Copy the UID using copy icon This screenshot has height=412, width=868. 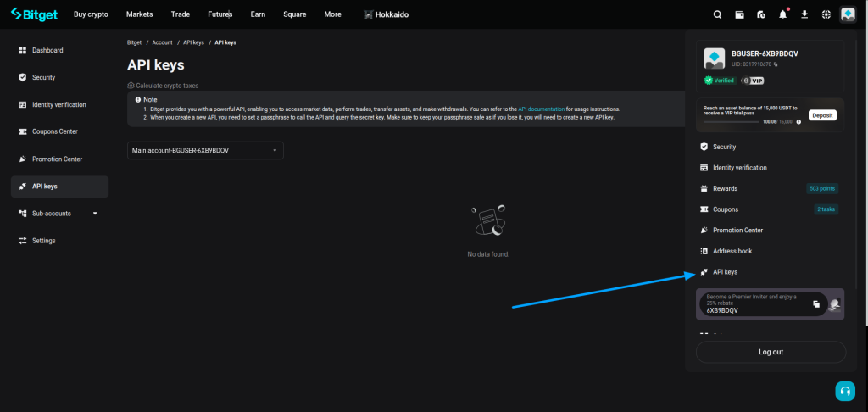(x=776, y=64)
